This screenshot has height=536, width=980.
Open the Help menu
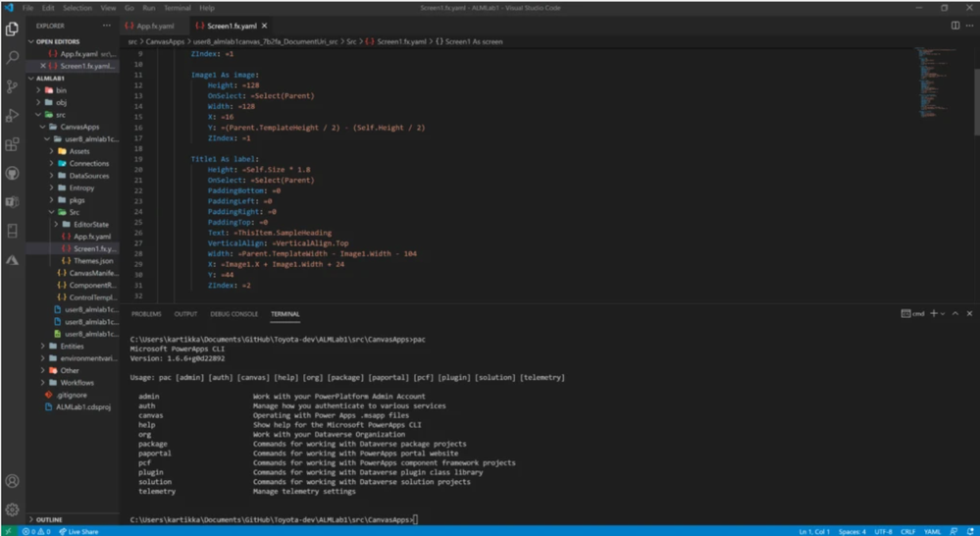(207, 8)
